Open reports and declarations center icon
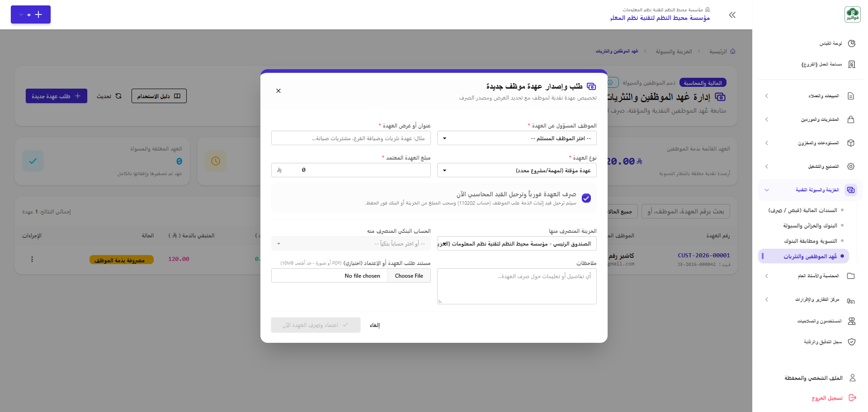Image resolution: width=868 pixels, height=412 pixels. tap(851, 300)
